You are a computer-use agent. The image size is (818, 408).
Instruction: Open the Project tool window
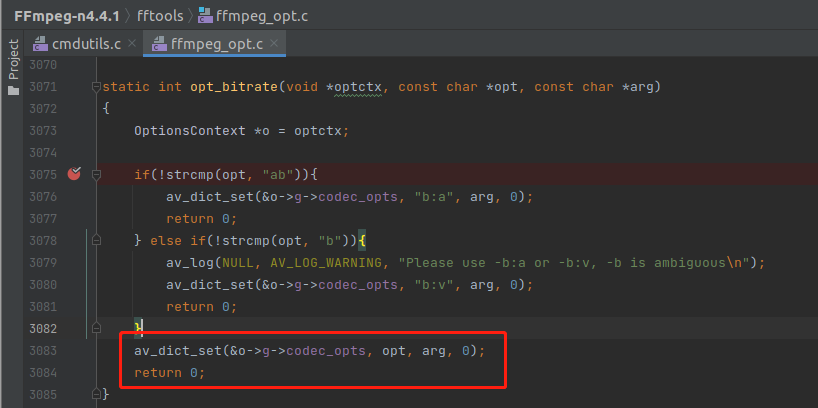point(13,60)
